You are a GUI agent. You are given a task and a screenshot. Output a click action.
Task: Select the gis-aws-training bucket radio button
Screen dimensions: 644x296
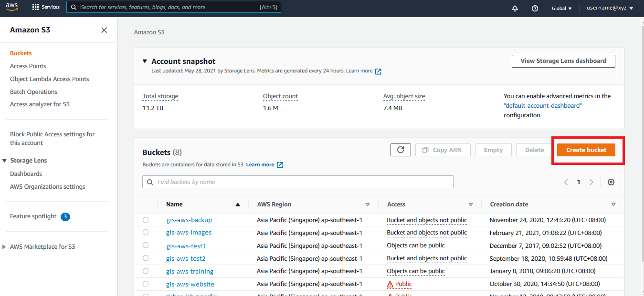coord(146,271)
